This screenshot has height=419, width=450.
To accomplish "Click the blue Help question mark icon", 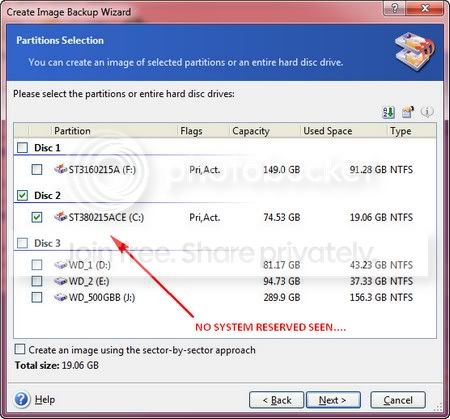I will pos(22,399).
